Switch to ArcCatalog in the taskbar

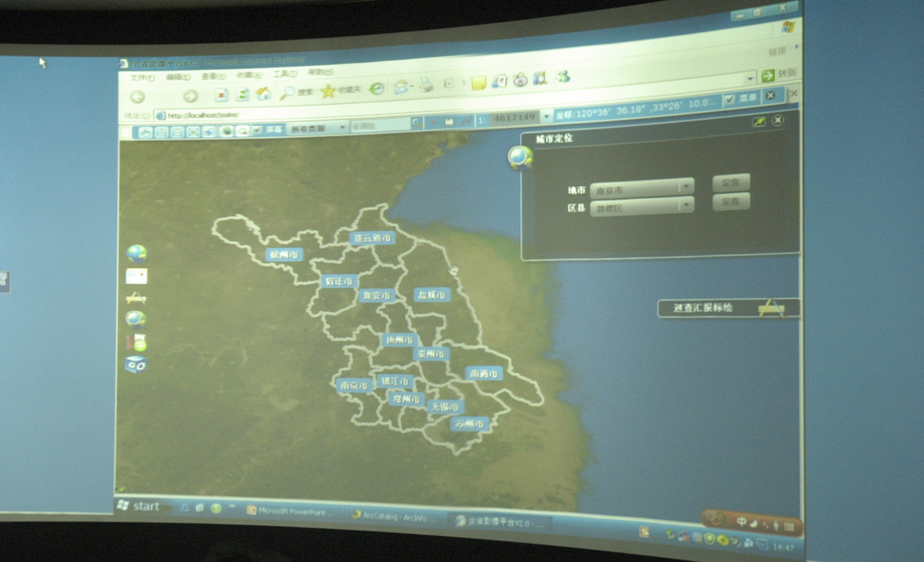click(394, 515)
